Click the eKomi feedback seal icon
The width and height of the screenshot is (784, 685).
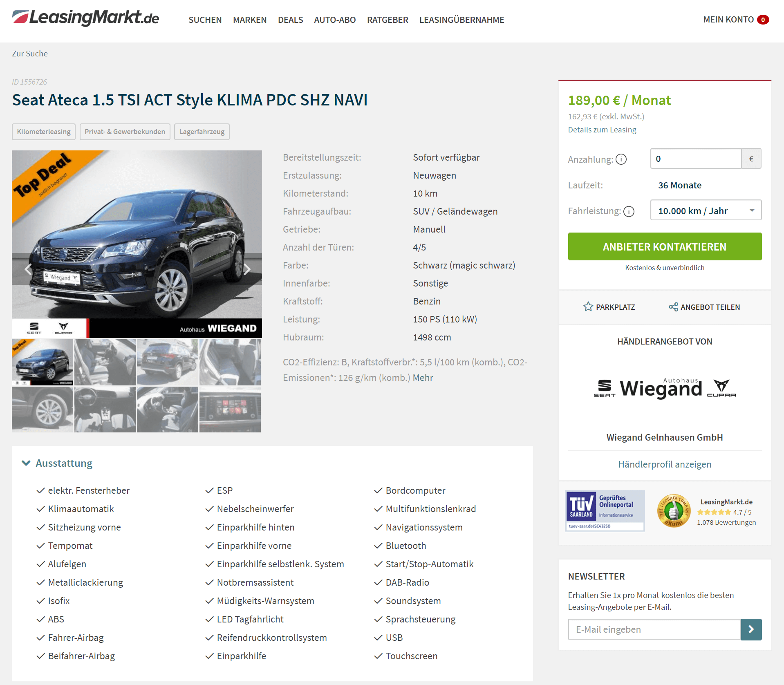674,511
